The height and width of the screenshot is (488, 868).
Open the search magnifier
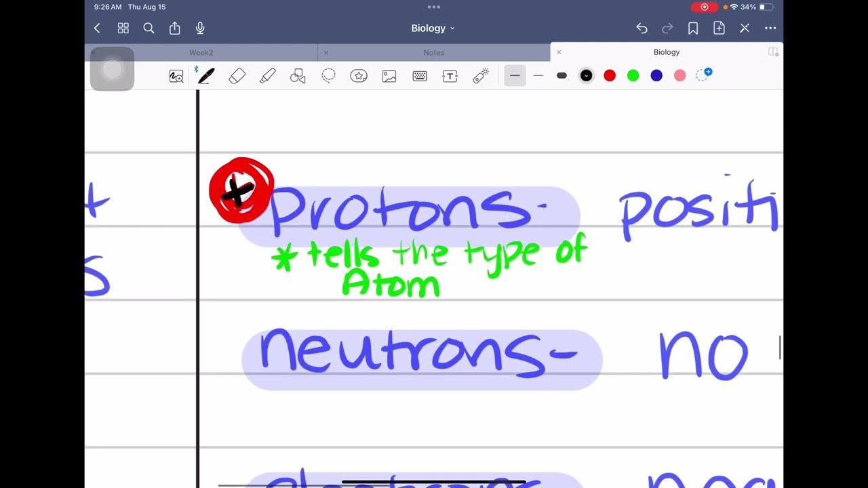(149, 28)
